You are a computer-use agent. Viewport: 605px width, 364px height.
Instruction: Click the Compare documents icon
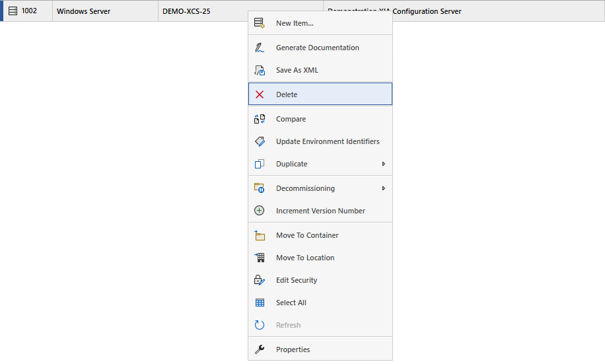click(260, 119)
